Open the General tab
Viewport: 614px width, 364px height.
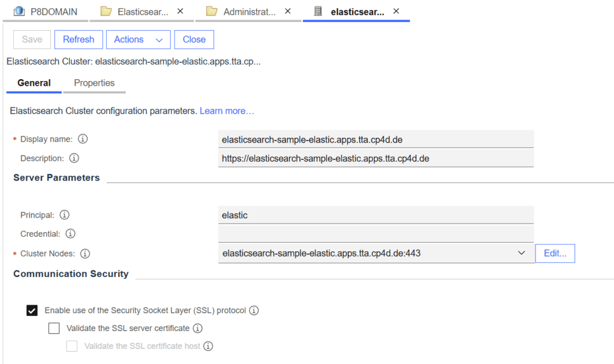pyautogui.click(x=34, y=83)
